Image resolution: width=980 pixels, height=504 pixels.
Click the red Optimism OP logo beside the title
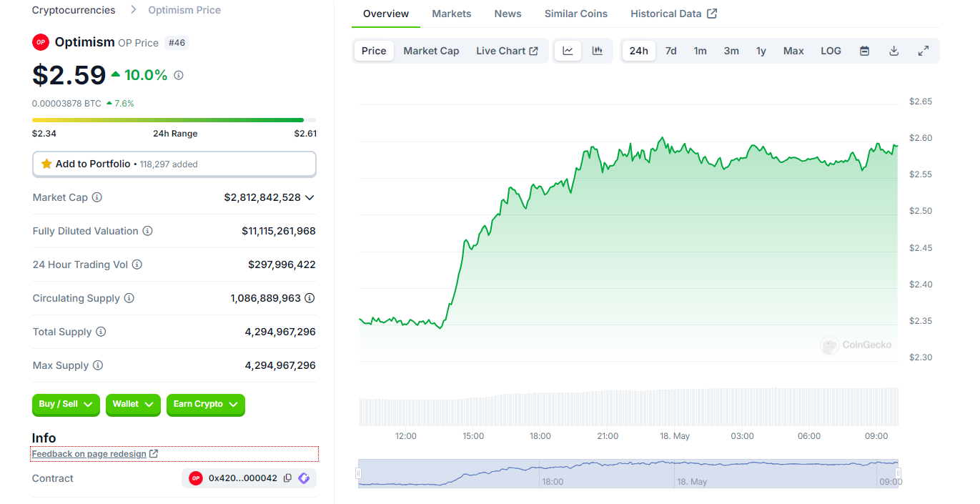(x=41, y=42)
